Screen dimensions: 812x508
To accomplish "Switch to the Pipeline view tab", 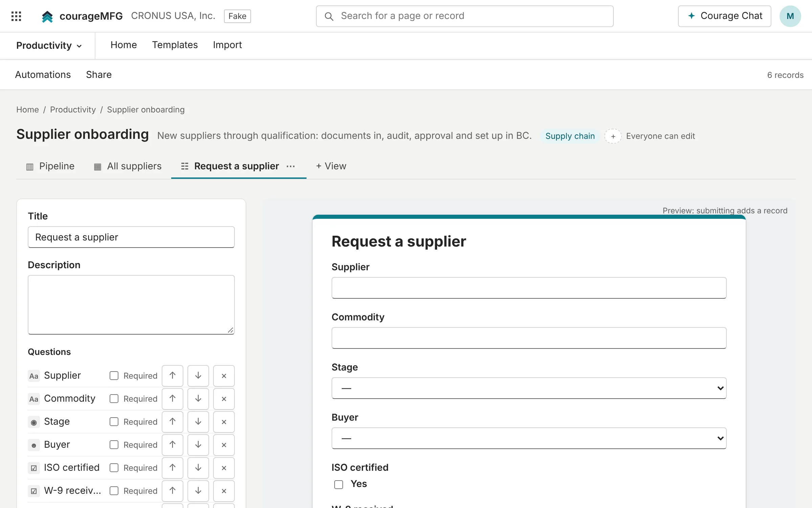I will (x=50, y=166).
